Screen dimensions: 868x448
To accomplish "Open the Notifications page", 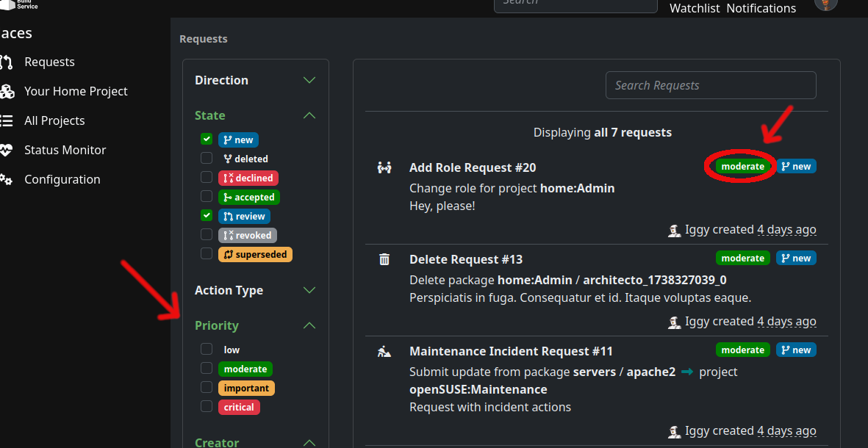I will pos(761,8).
